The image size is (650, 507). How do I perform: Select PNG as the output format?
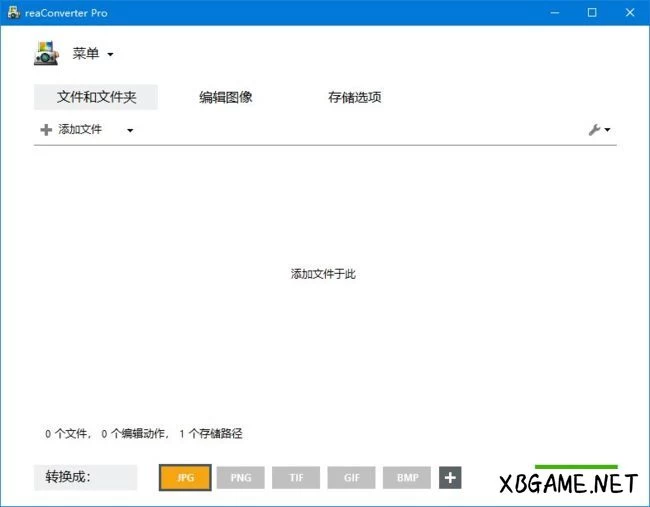coord(241,478)
